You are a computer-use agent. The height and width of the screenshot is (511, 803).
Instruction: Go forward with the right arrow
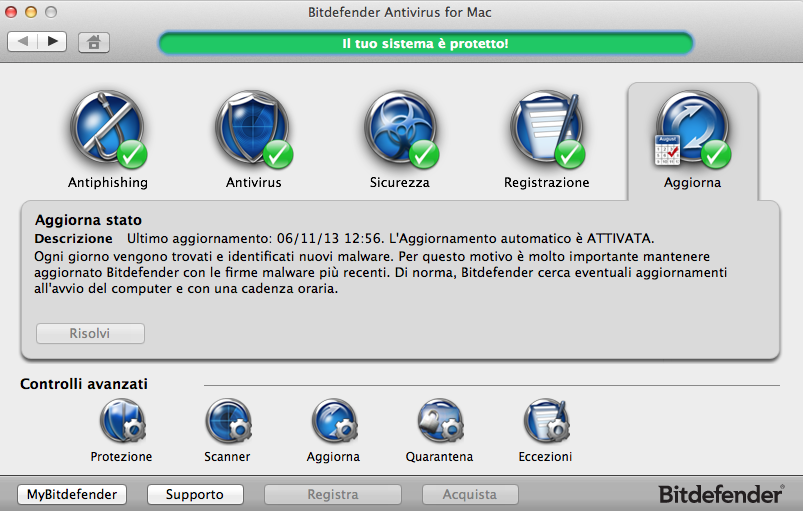[x=52, y=41]
